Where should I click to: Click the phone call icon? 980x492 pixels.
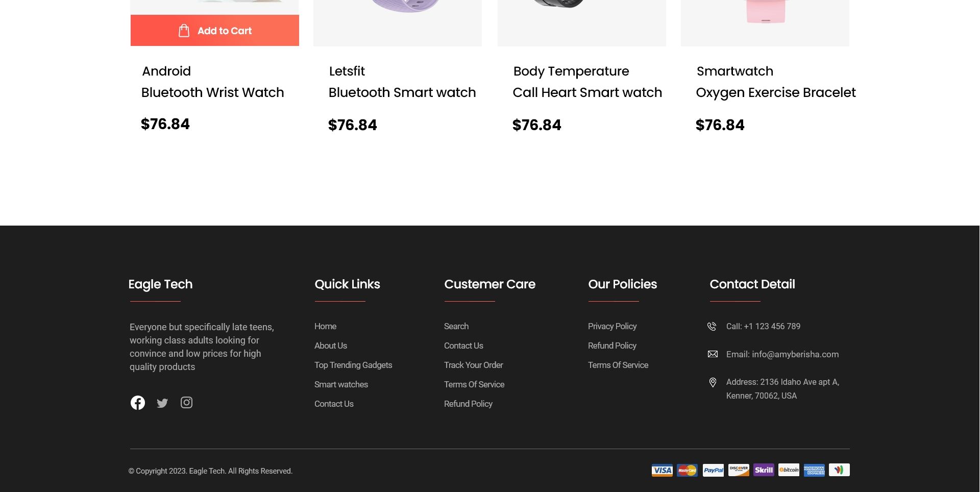tap(712, 327)
